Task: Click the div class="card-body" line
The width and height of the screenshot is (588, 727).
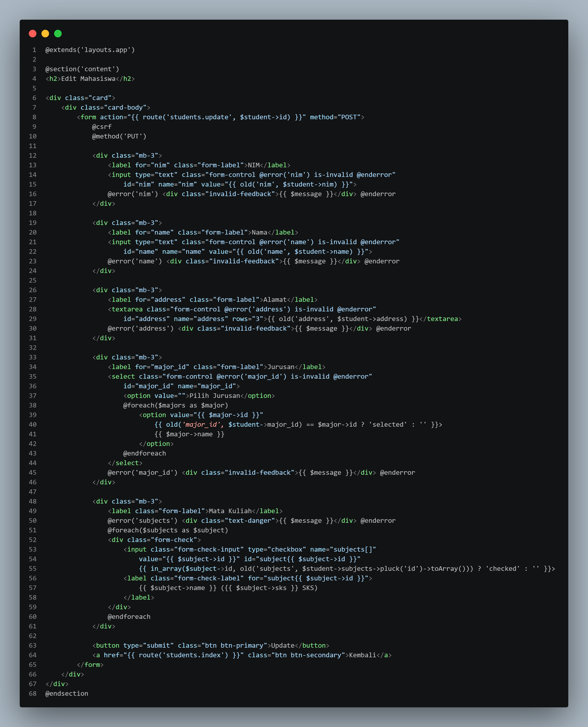Action: pos(105,107)
